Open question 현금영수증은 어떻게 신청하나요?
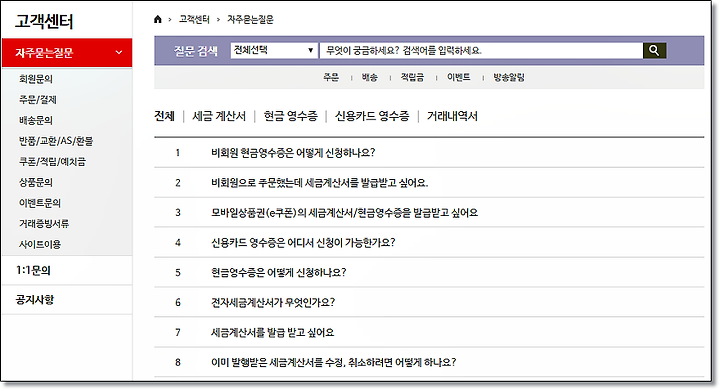Viewport: 720px width, 390px height. 279,272
